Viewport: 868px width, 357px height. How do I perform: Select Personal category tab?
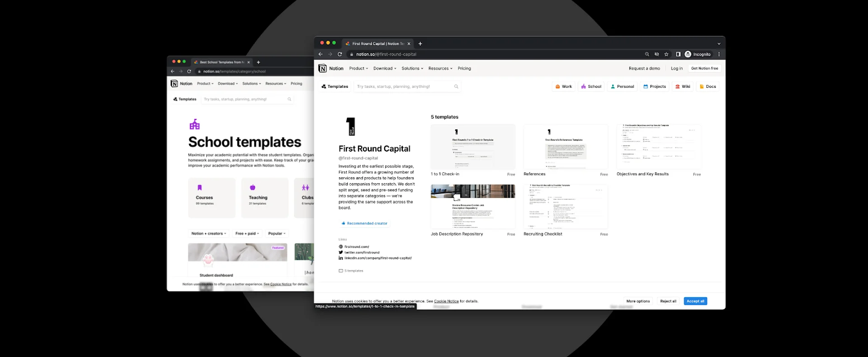622,86
